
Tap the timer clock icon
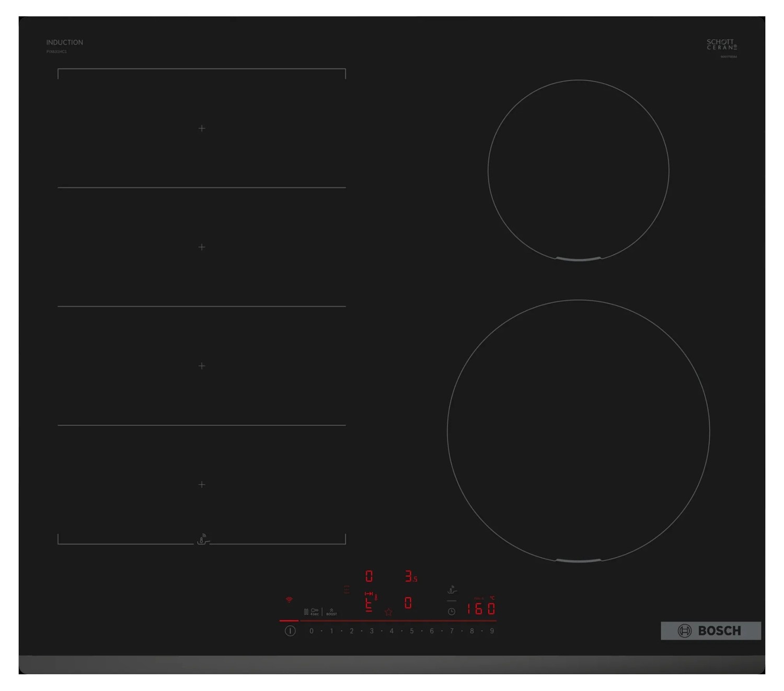452,612
